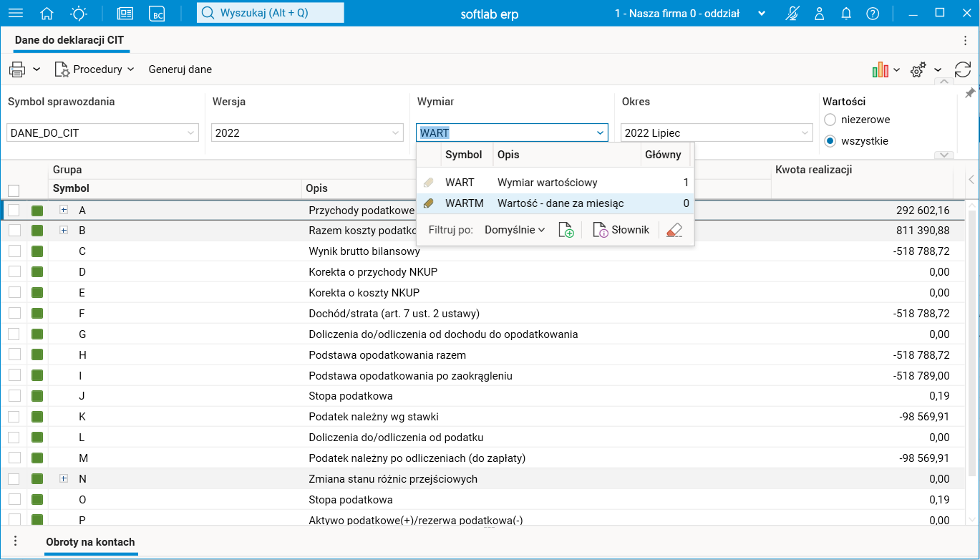This screenshot has width=980, height=560.
Task: Open the 'Obroty na kontach' tab
Action: point(90,542)
